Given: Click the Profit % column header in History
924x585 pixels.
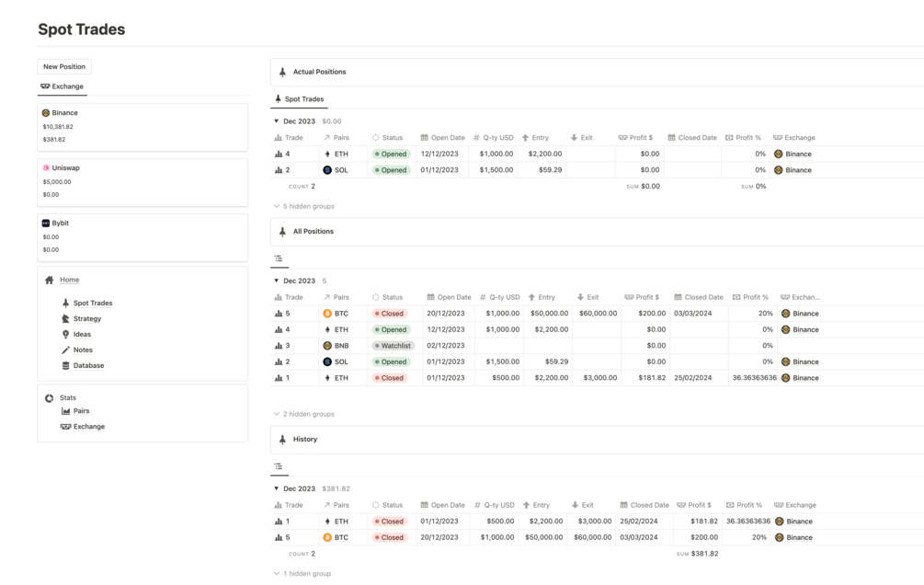Looking at the screenshot, I should click(744, 505).
